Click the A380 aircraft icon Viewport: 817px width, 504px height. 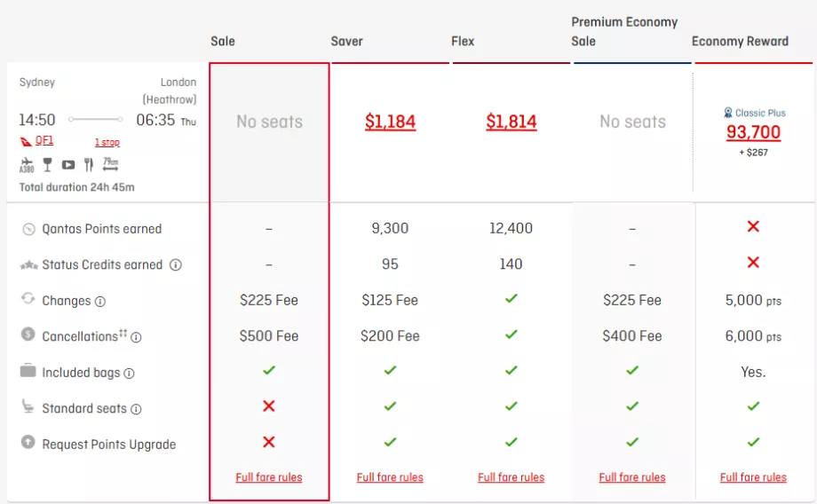(x=27, y=165)
